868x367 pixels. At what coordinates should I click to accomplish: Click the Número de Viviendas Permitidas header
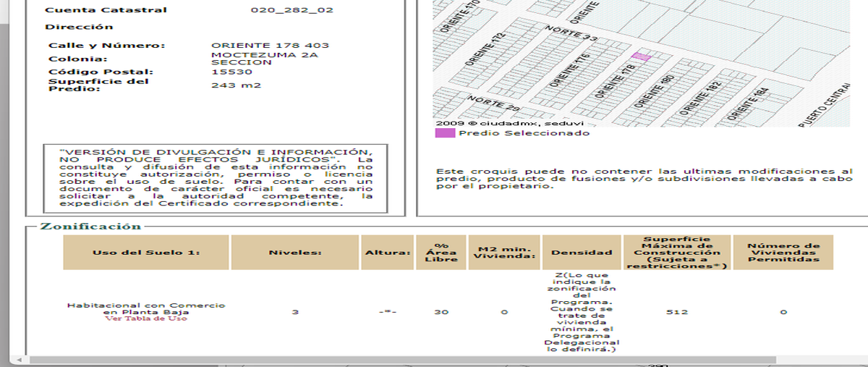(783, 253)
